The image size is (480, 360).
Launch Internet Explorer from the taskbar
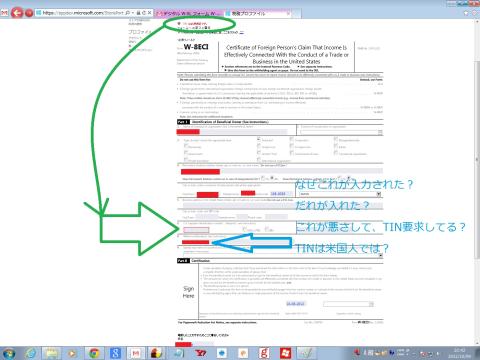pos(31,353)
